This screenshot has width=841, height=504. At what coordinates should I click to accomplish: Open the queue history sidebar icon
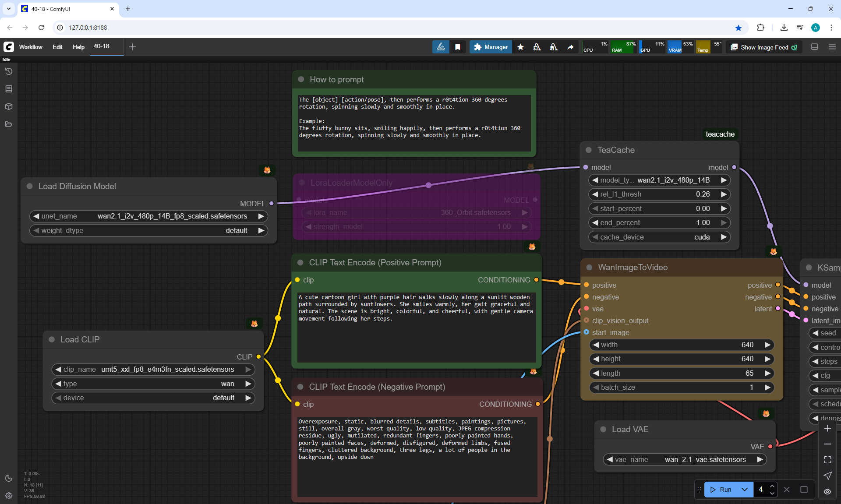pyautogui.click(x=9, y=71)
